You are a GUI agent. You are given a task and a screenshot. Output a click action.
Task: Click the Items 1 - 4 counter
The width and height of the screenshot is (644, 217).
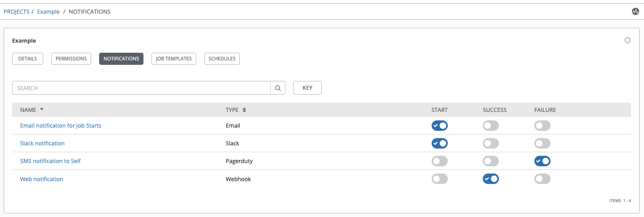620,200
